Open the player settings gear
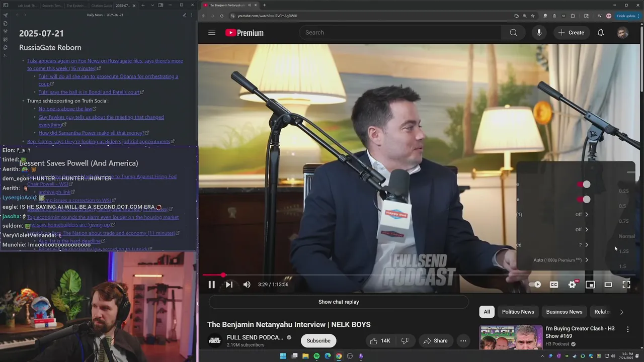The image size is (644, 362). coord(572,285)
